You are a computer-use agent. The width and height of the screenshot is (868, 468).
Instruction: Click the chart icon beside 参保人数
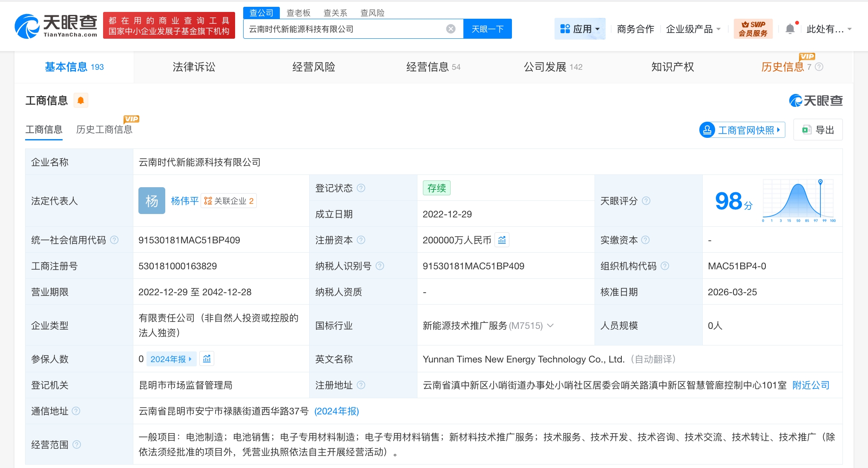pos(207,359)
